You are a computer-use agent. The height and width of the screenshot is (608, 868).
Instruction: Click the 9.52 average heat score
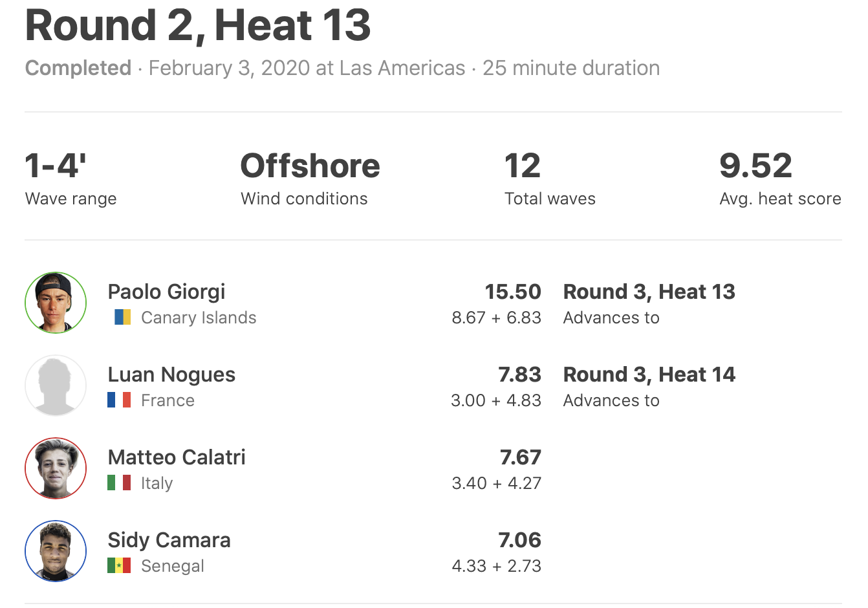point(755,166)
